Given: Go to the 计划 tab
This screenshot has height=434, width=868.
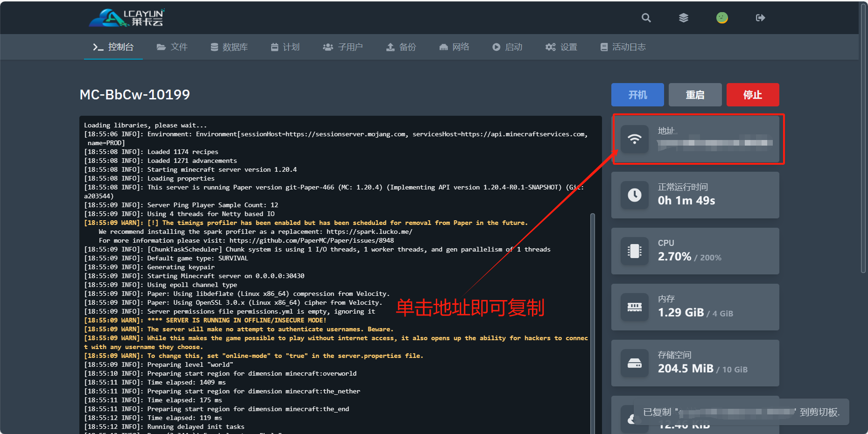Looking at the screenshot, I should coord(285,47).
